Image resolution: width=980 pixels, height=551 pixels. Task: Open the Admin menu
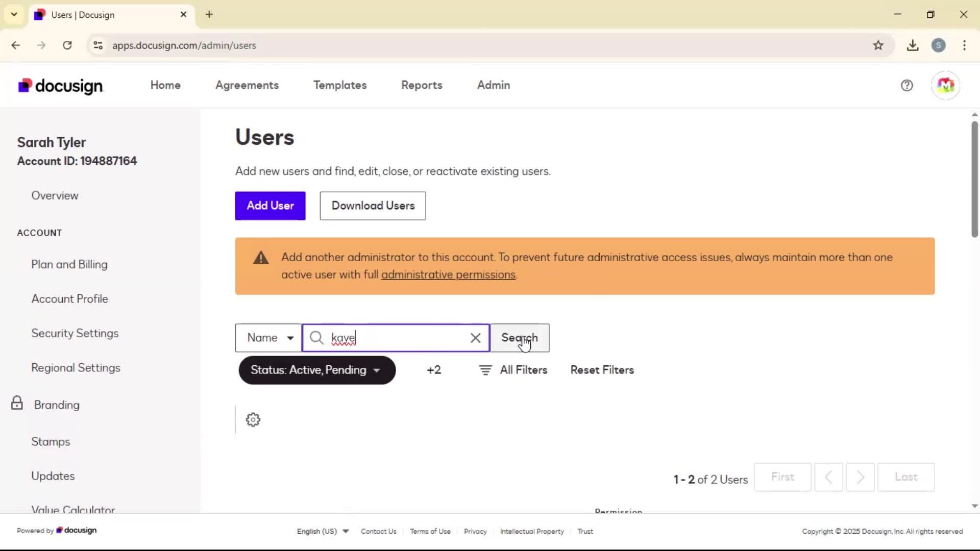point(494,85)
